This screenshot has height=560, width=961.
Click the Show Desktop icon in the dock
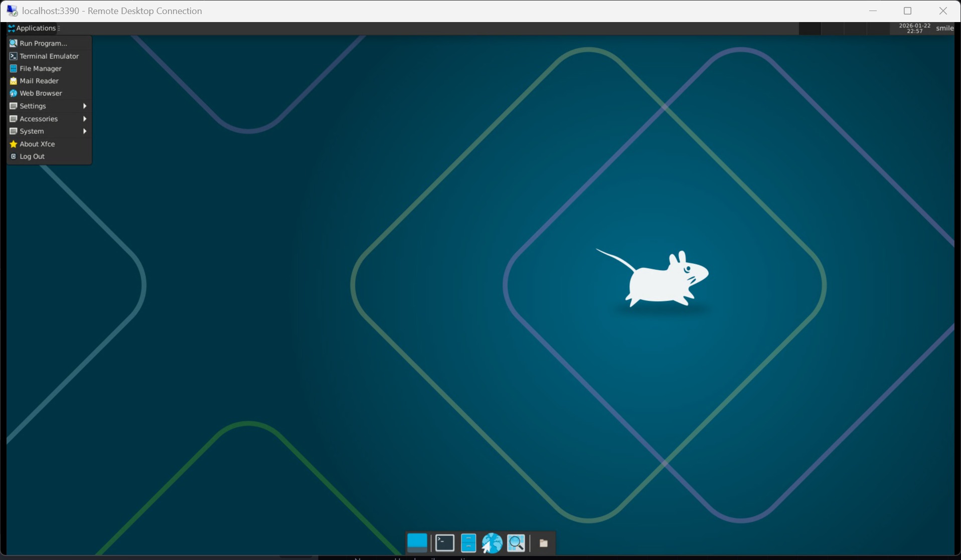tap(417, 542)
